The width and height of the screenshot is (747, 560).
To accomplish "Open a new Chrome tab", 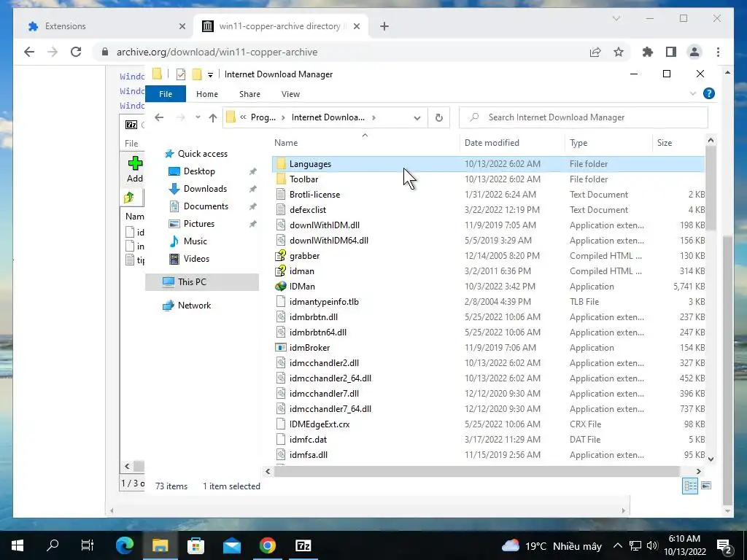I will click(384, 26).
